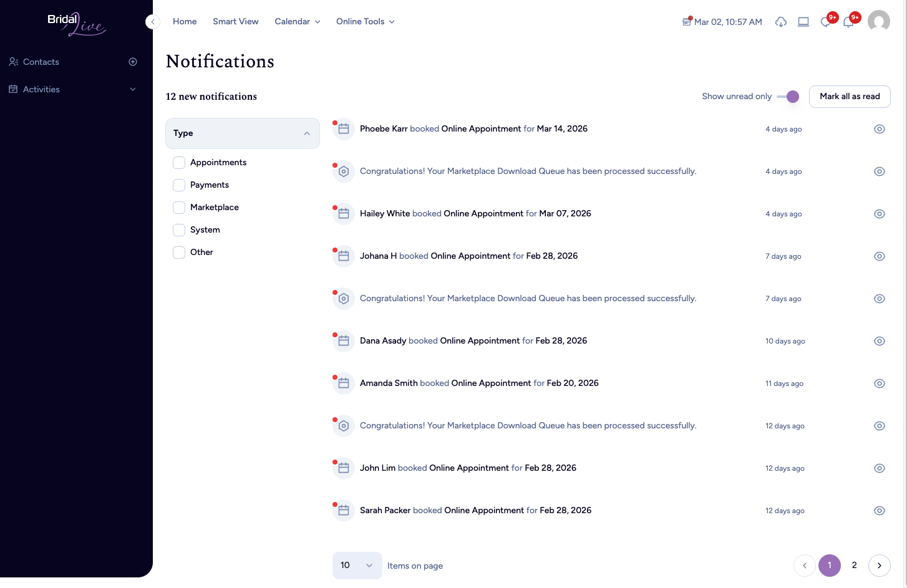The height and width of the screenshot is (588, 907).
Task: Open the notifications bell with 9+ badge
Action: pos(848,22)
